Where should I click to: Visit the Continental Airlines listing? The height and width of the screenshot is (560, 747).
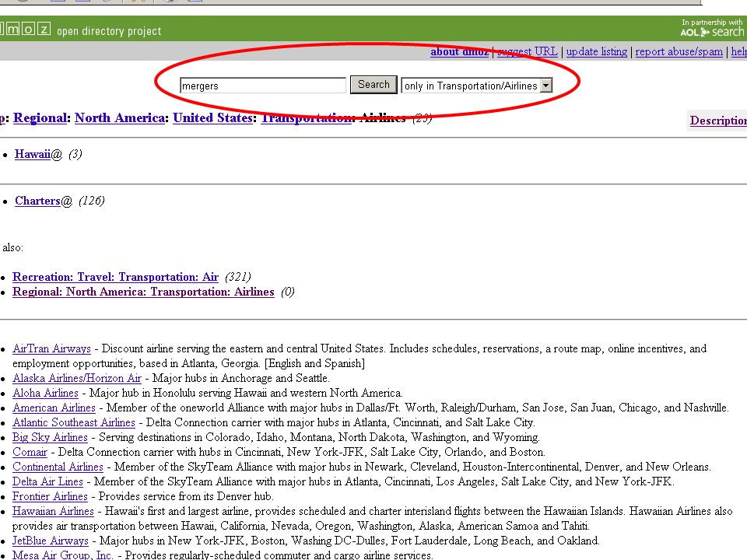[x=58, y=467]
